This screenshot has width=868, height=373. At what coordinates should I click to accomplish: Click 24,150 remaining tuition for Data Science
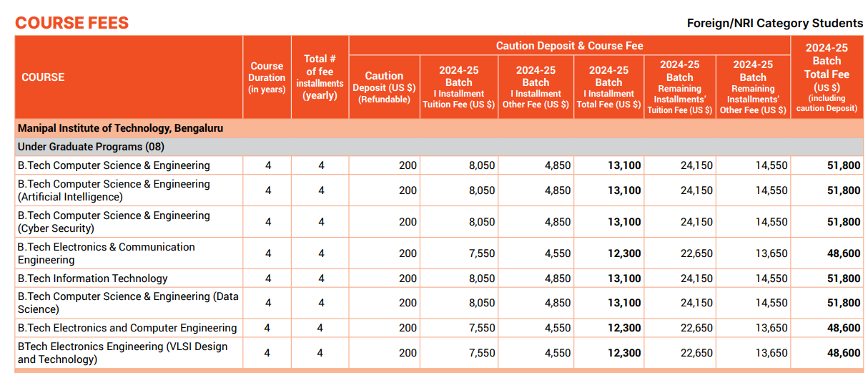coord(696,303)
